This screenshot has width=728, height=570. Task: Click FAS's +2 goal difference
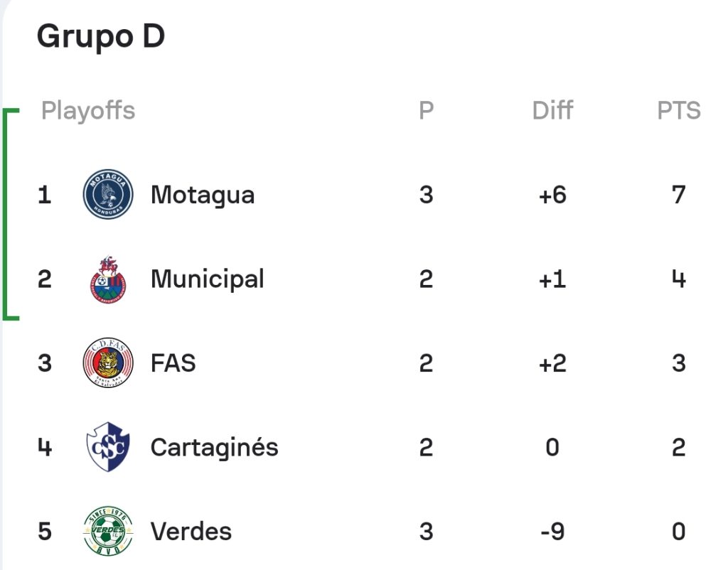(x=552, y=363)
